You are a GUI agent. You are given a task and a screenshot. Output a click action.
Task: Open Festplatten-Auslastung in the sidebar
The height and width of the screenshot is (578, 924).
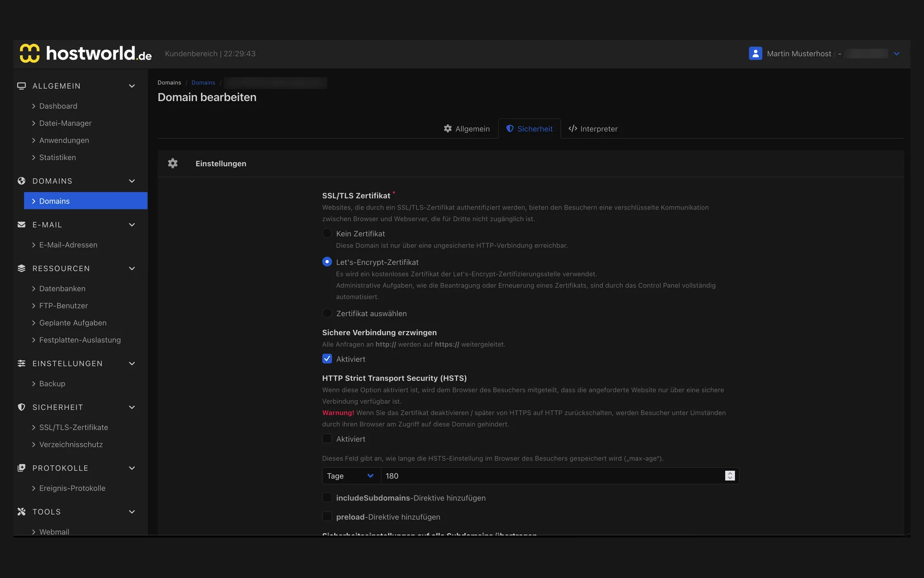coord(80,340)
